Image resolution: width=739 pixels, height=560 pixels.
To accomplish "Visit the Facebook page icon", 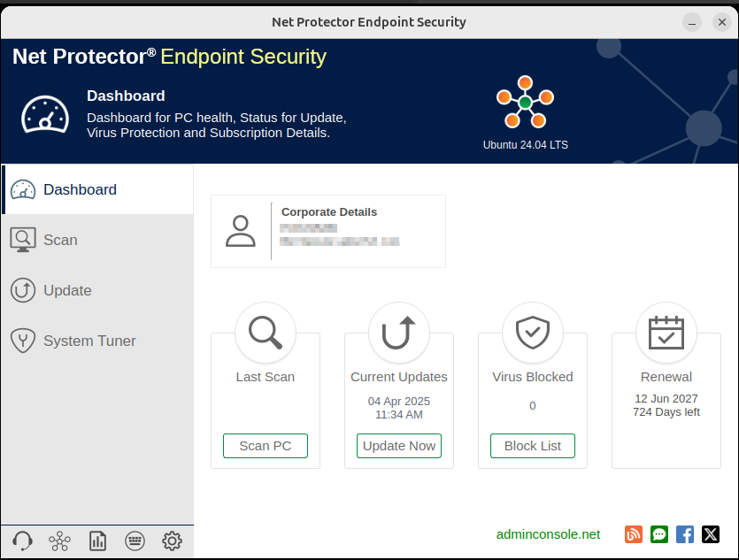I will click(x=684, y=534).
